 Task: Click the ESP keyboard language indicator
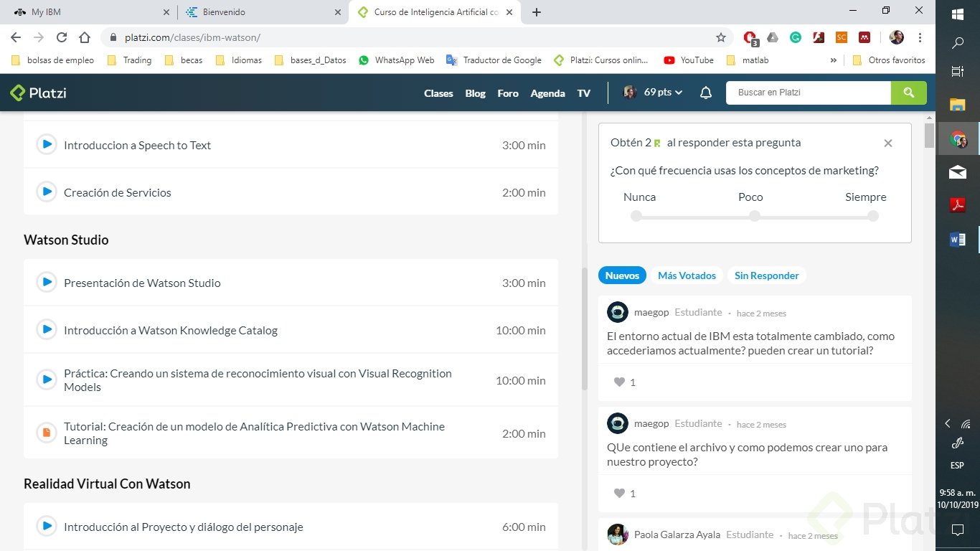(957, 466)
